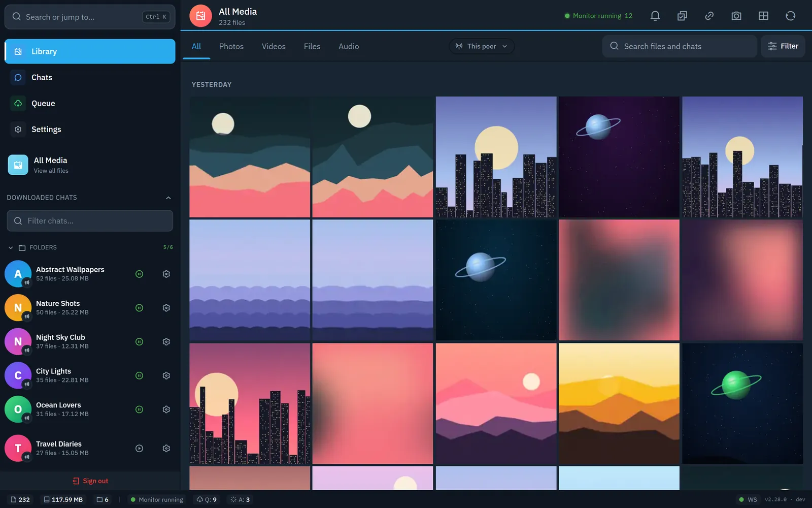Click the Search or jump to box
Image resolution: width=812 pixels, height=508 pixels.
90,17
